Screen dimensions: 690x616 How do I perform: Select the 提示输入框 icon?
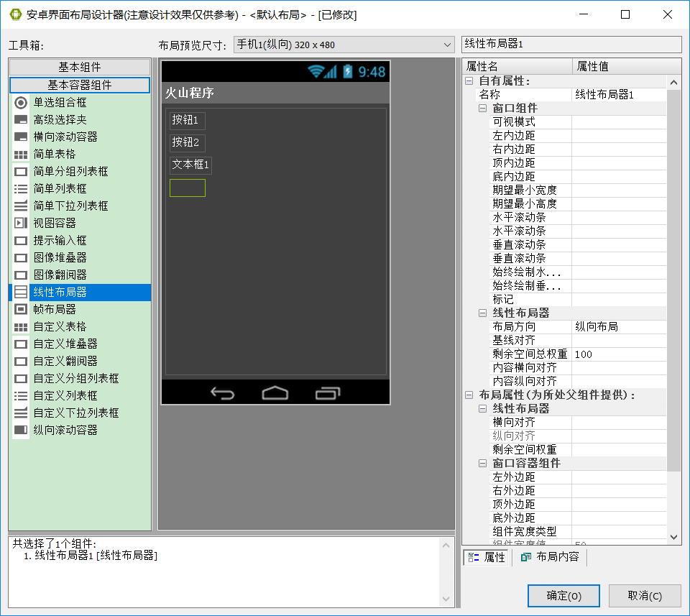tap(21, 241)
